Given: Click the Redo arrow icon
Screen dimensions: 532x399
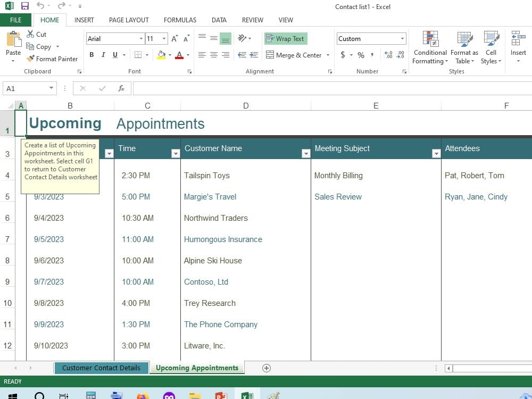Looking at the screenshot, I should tap(61, 5).
